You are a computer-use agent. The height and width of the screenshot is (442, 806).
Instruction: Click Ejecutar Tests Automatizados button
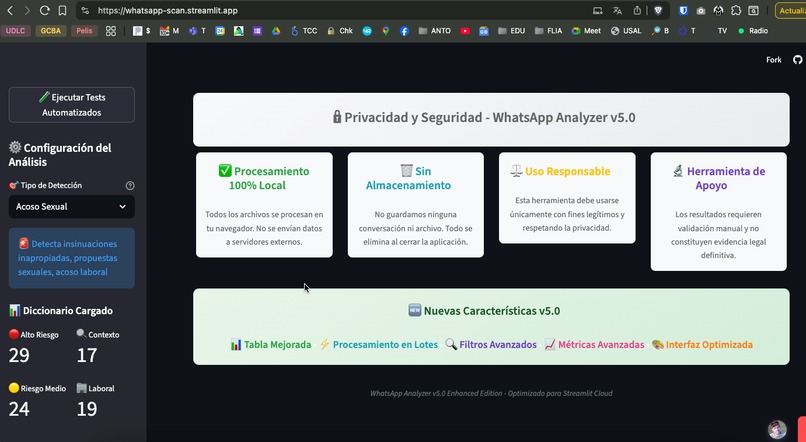[x=71, y=105]
